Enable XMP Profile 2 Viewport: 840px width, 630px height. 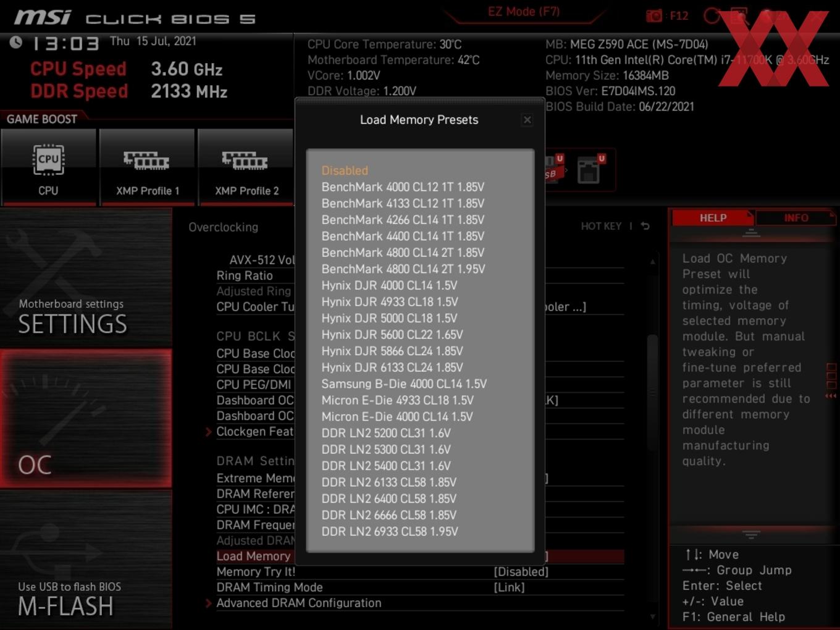(246, 167)
